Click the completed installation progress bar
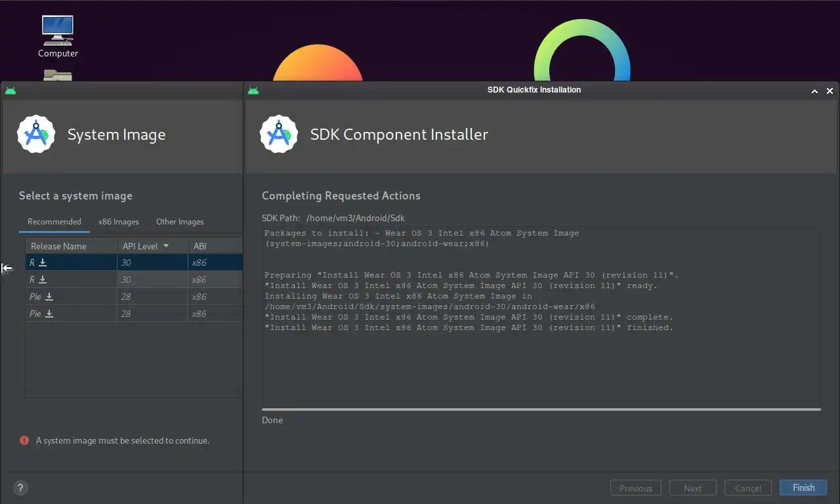 541,409
